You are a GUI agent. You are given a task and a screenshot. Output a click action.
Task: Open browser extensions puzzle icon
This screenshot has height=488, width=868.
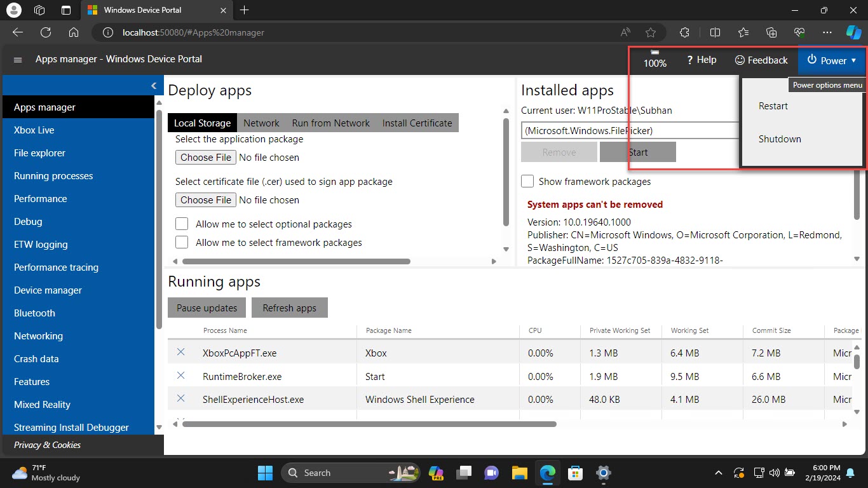point(684,32)
